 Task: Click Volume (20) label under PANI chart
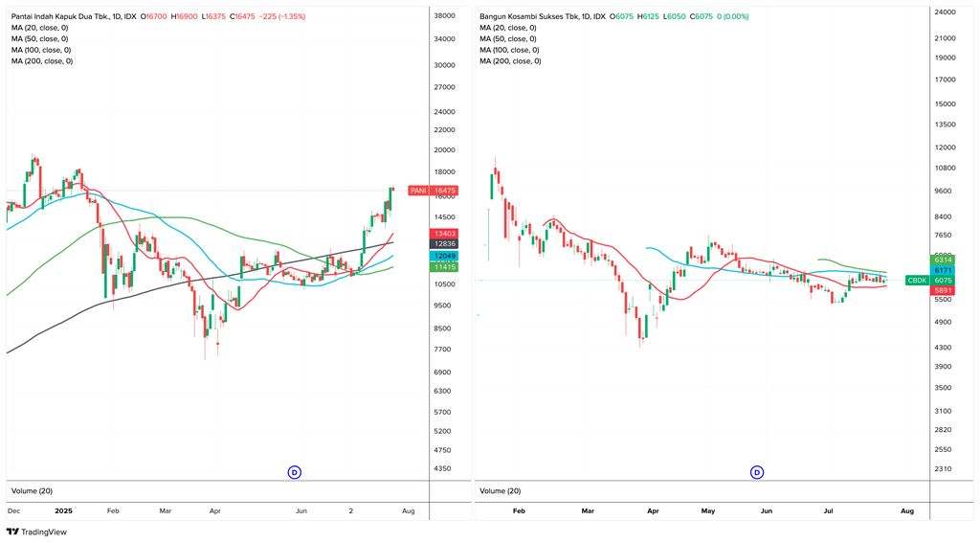click(x=32, y=491)
